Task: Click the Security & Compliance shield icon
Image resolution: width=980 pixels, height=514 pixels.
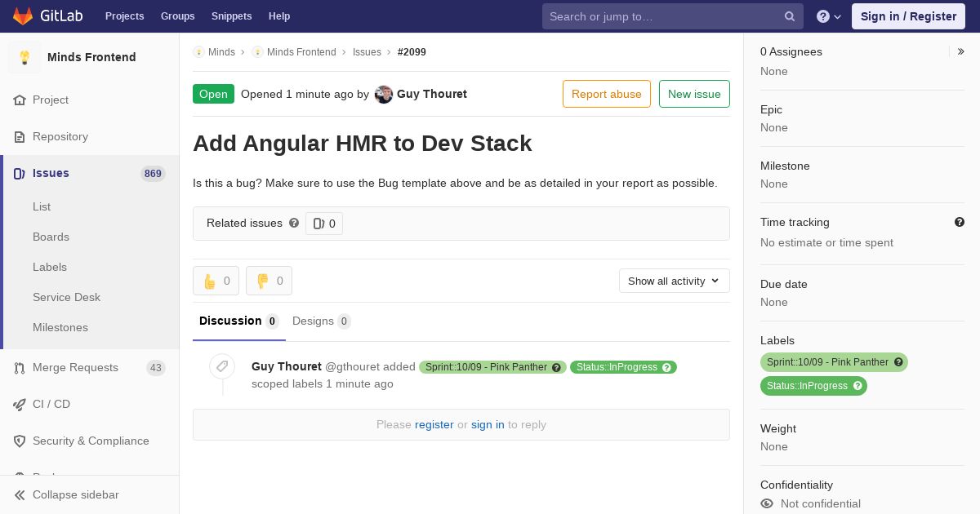Action: pos(20,441)
